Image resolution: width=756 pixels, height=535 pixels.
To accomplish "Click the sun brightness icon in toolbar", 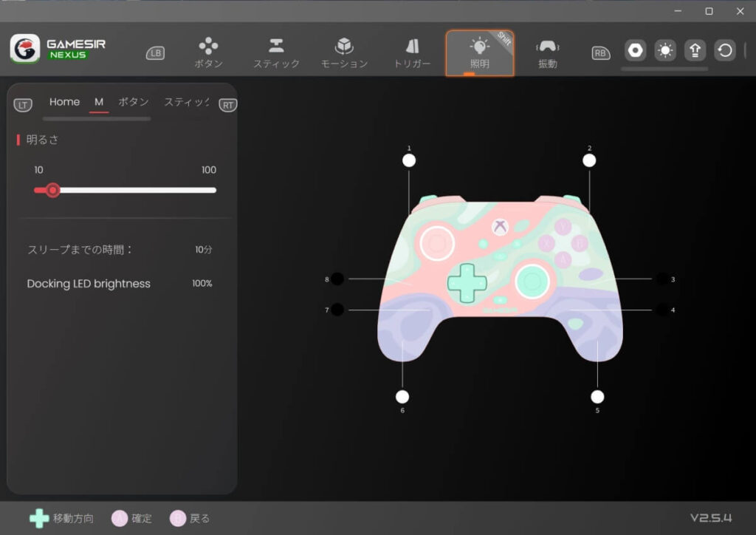I will click(665, 50).
